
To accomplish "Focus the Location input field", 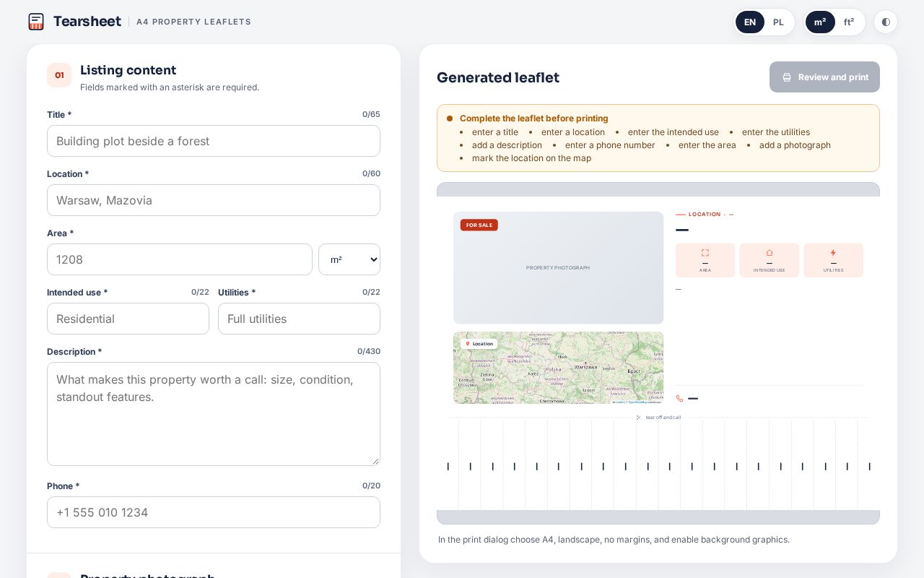I will [x=214, y=200].
